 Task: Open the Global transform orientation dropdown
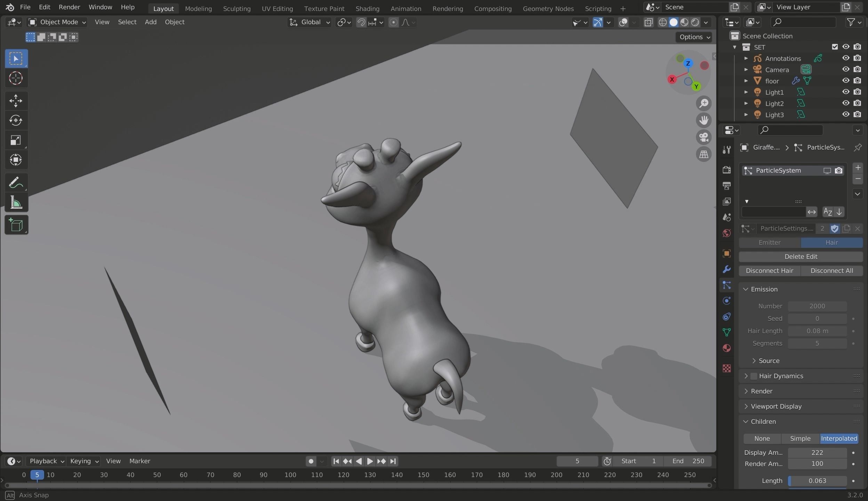tap(310, 22)
